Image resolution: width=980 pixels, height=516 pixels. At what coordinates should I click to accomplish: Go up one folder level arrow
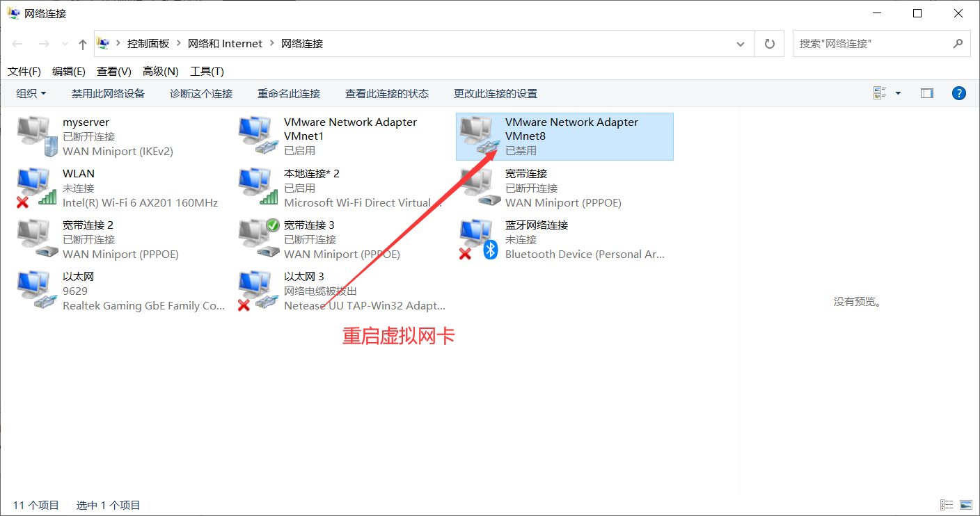point(83,44)
